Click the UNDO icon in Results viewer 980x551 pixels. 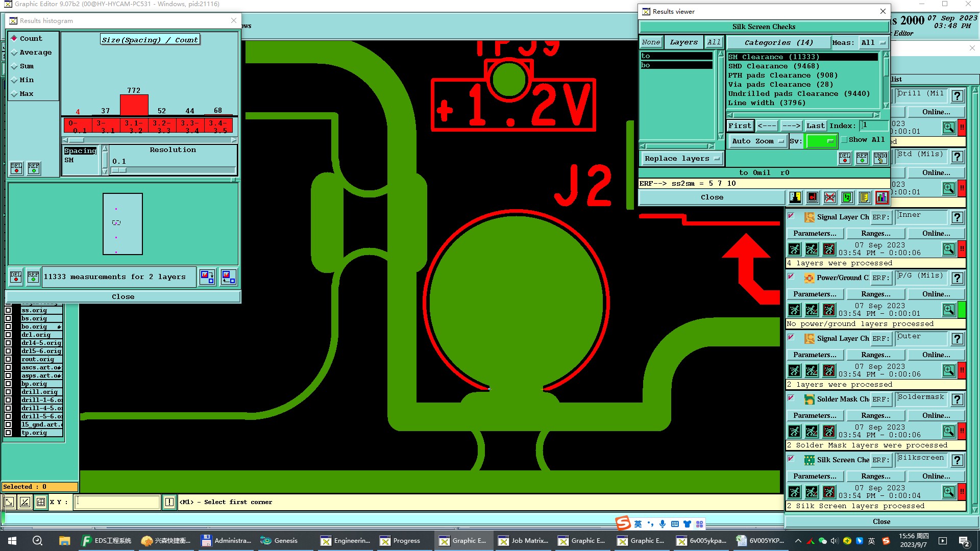point(880,158)
